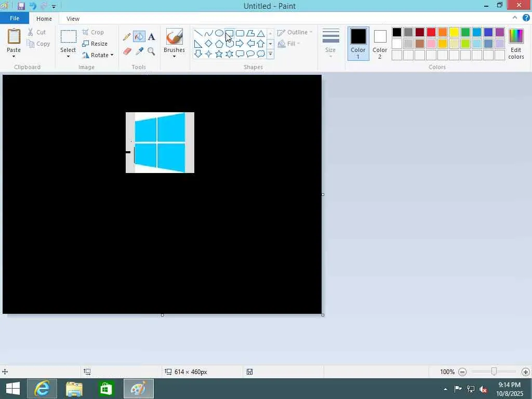Select the Text tool

[x=151, y=37]
